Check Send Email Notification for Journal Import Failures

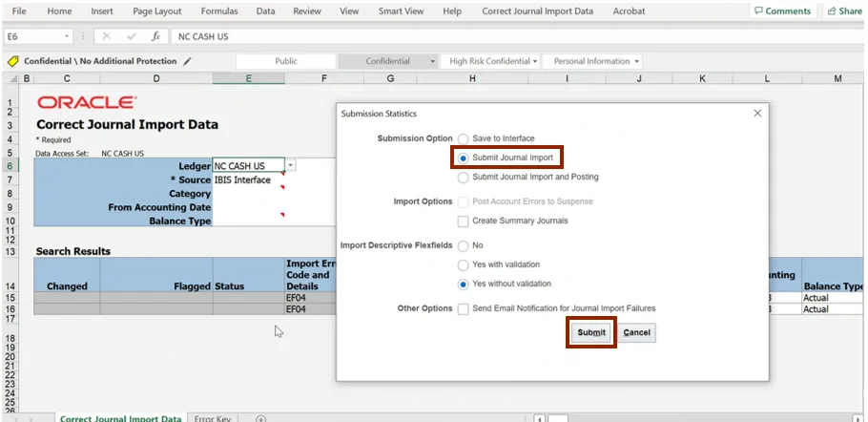tap(464, 308)
